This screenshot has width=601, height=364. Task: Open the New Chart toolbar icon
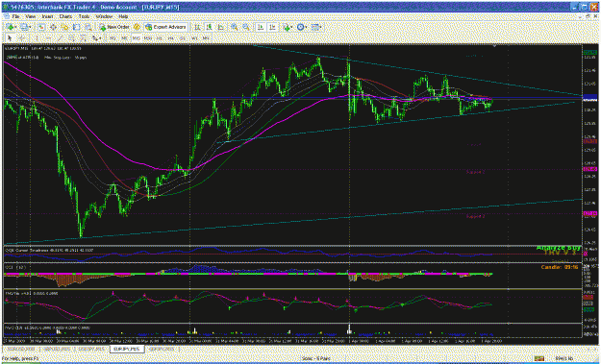click(9, 27)
